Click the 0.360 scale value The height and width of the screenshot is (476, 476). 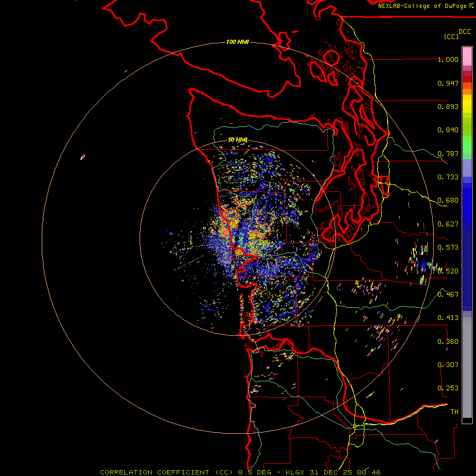point(448,341)
